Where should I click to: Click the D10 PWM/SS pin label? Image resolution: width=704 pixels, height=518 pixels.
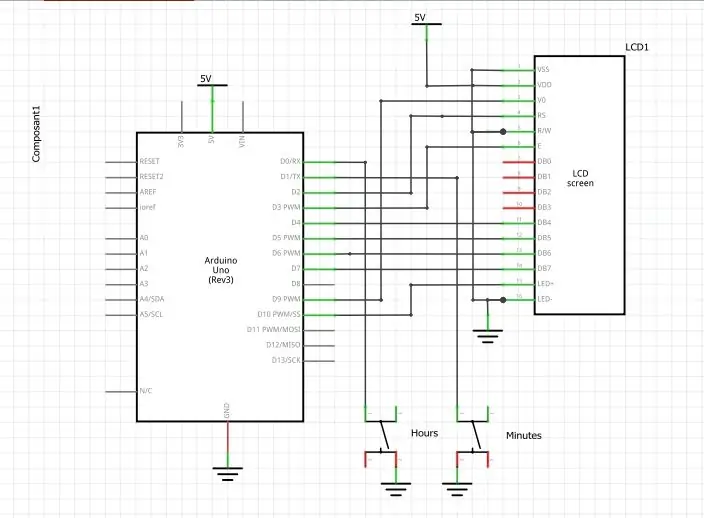(x=279, y=314)
